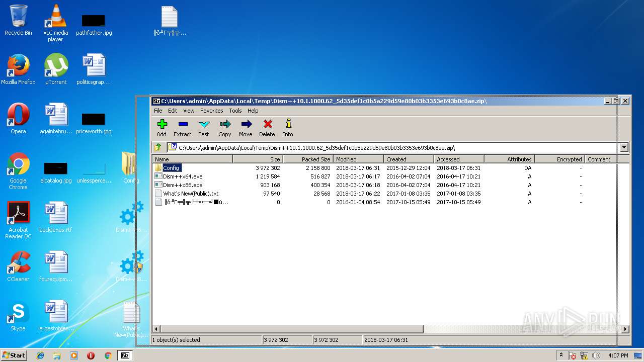Click the 7-Zip taskbar button

125,355
